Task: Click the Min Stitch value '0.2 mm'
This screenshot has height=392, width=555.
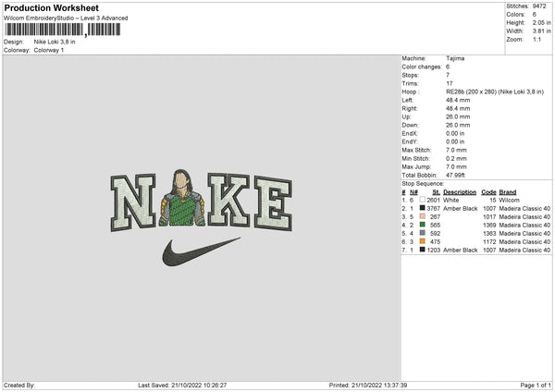Action: (x=456, y=158)
